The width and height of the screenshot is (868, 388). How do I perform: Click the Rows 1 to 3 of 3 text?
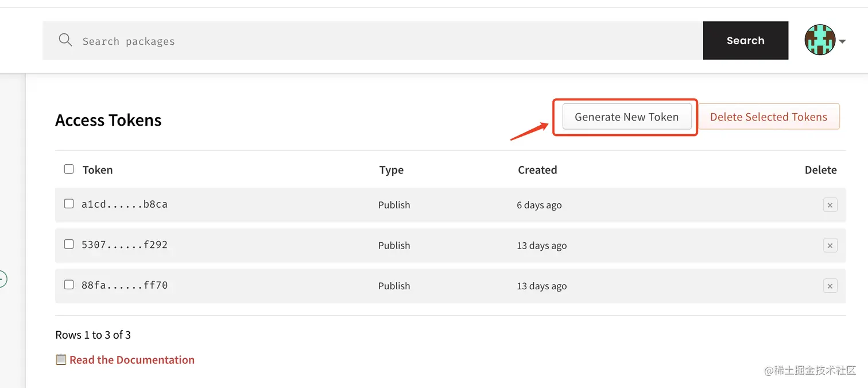tap(93, 335)
